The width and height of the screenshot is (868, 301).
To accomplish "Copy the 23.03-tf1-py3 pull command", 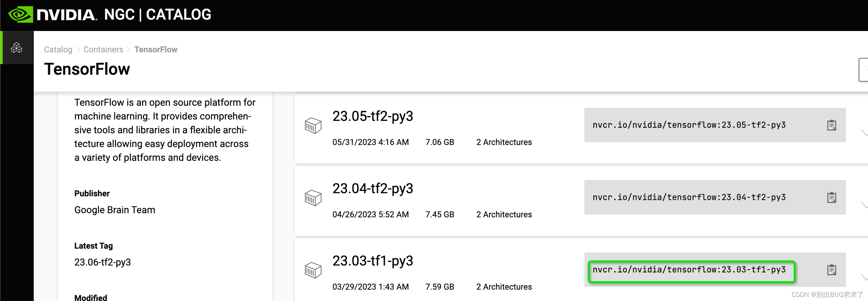I will 833,270.
